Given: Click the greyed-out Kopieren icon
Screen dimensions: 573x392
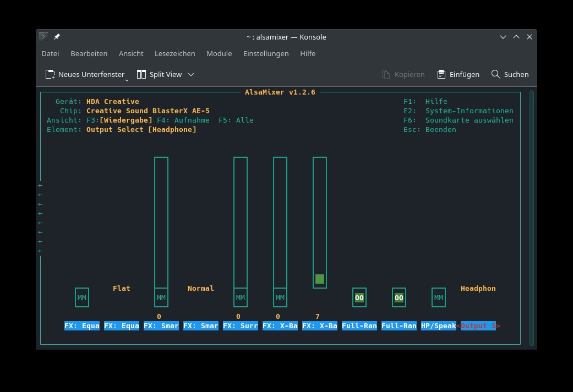Looking at the screenshot, I should (x=386, y=74).
